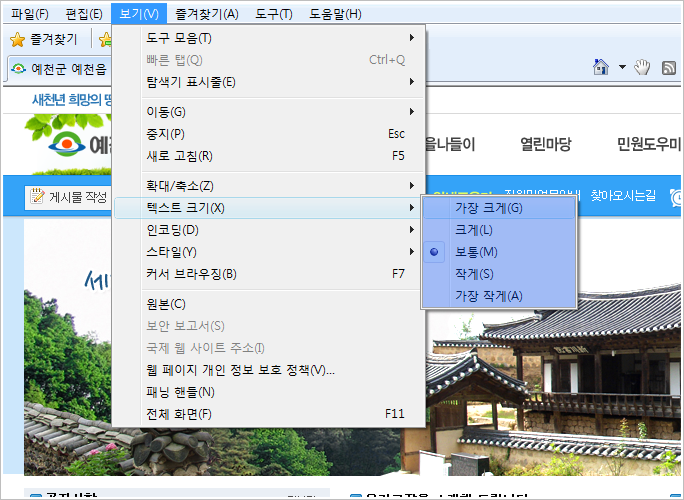Image resolution: width=684 pixels, height=500 pixels.
Task: Click the 게시물 작성 button
Action: [68, 197]
